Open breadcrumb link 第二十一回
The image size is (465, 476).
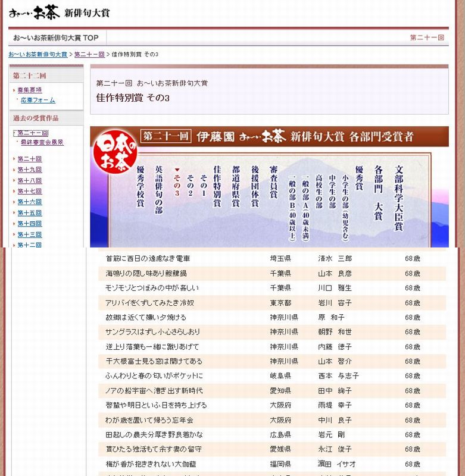click(x=89, y=54)
